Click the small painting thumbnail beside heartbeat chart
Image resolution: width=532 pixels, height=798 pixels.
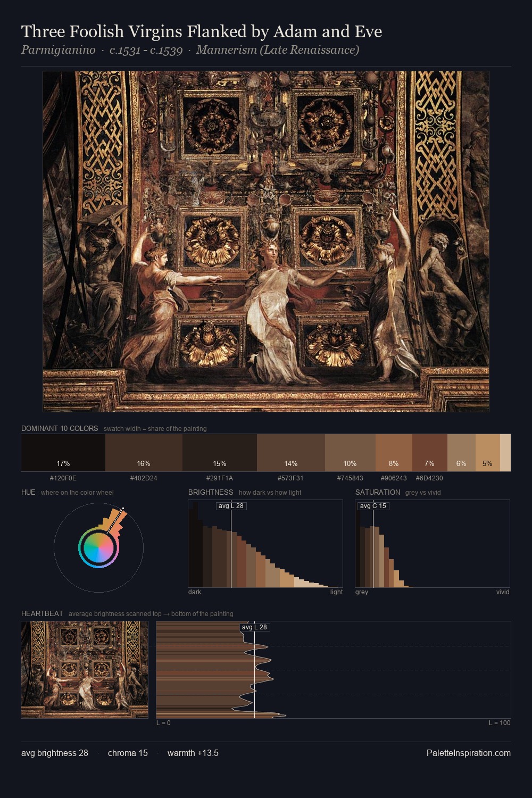[85, 670]
